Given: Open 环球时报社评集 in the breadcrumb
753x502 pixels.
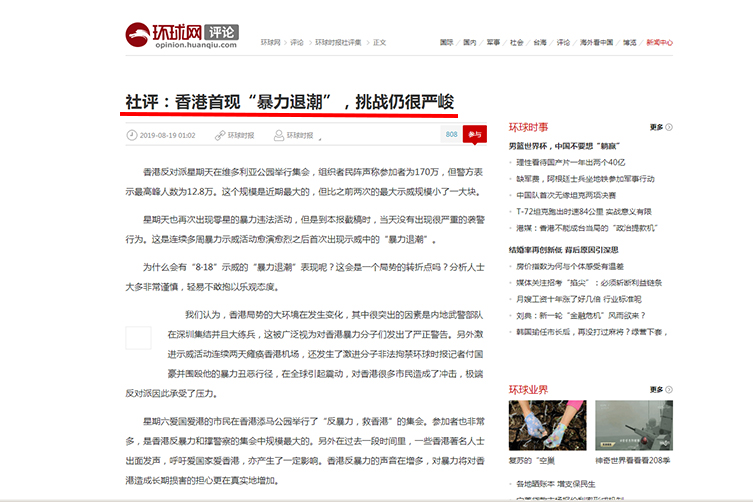Looking at the screenshot, I should pos(338,43).
